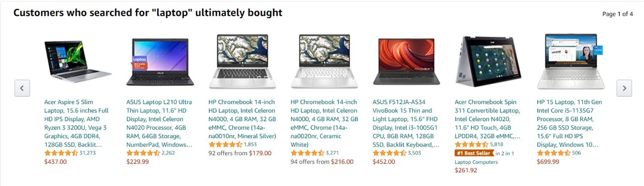Go to the previous carousel page arrow
Image resolution: width=644 pixels, height=186 pixels.
[x=22, y=88]
